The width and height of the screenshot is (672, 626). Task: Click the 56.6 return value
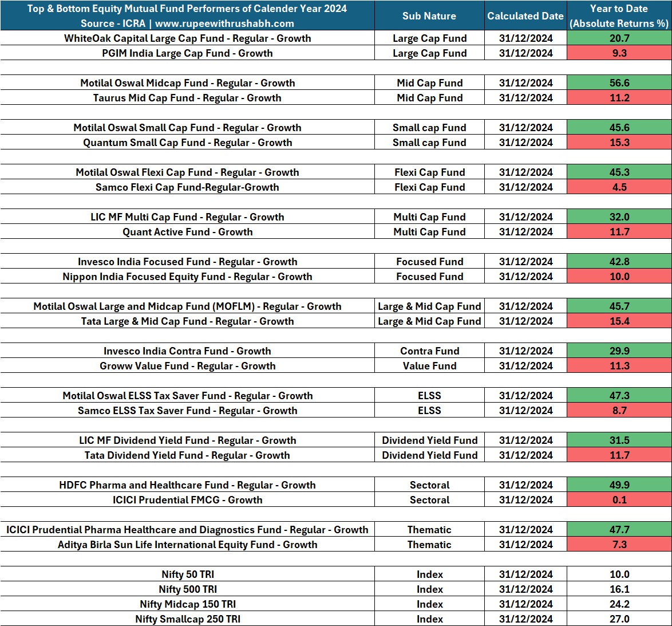tap(619, 82)
